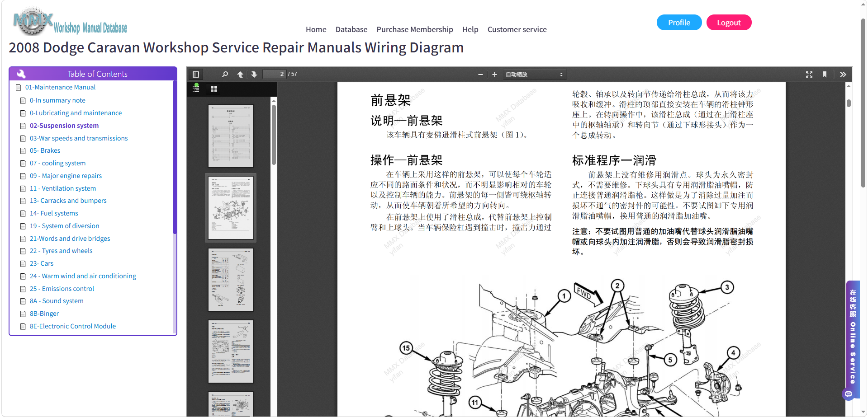Click the page icon beside 8A - Sound system
Viewport: 868px width, 417px height.
click(x=23, y=301)
